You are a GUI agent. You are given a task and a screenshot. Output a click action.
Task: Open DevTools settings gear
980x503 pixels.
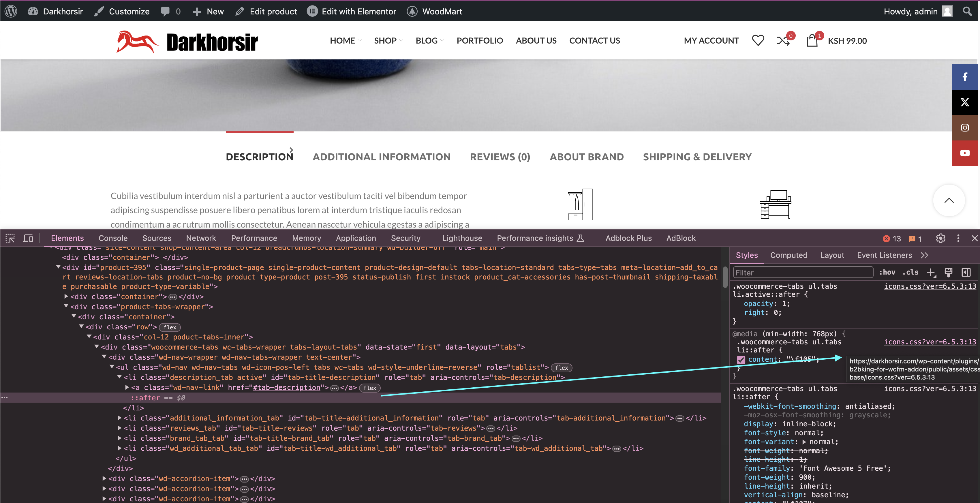pos(940,238)
